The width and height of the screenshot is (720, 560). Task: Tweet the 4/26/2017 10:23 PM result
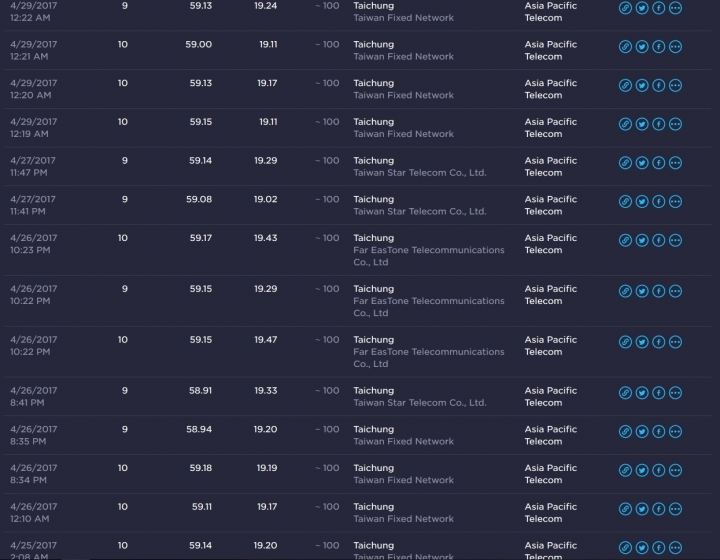(642, 240)
